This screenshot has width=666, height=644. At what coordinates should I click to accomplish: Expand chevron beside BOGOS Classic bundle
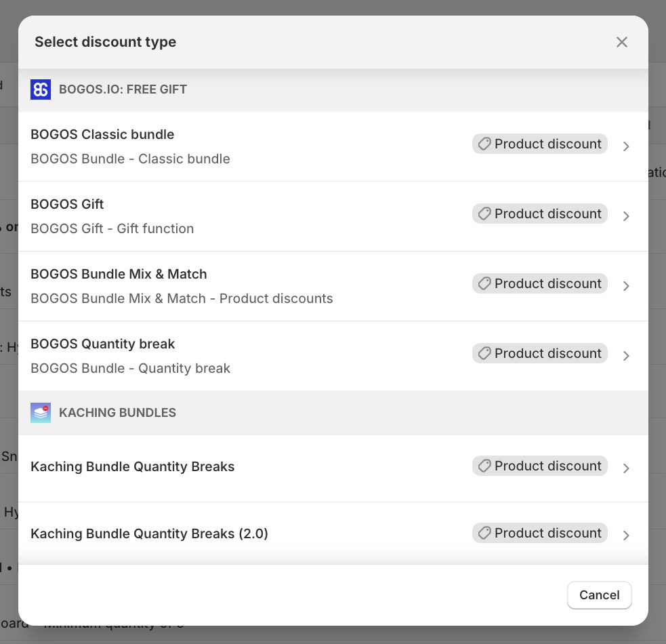click(626, 146)
